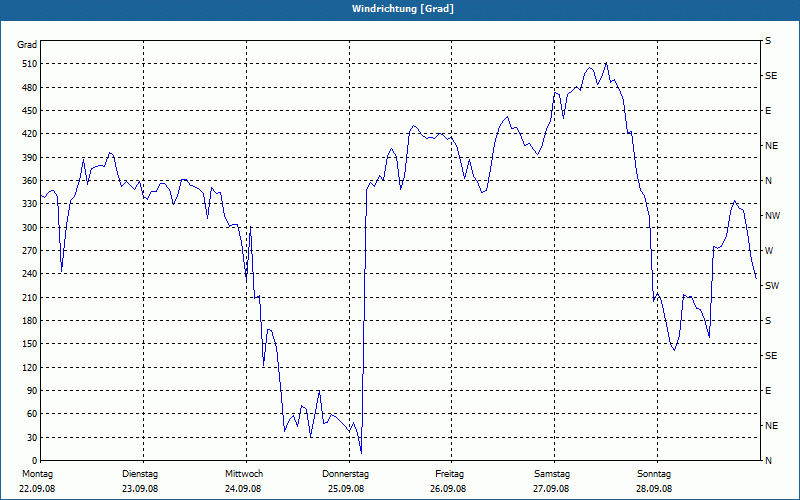Select the date 24.09.08
Viewport: 800px width, 500px height.
pos(243,489)
